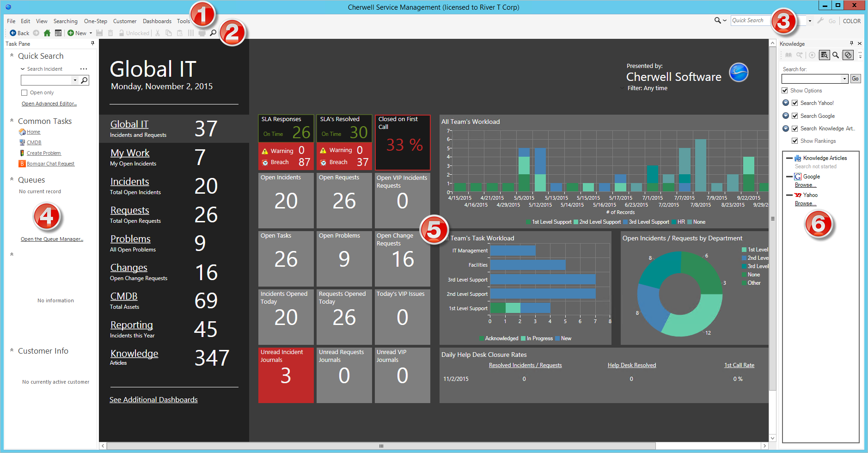Collapse the Customer Info section
868x453 pixels.
[x=12, y=350]
